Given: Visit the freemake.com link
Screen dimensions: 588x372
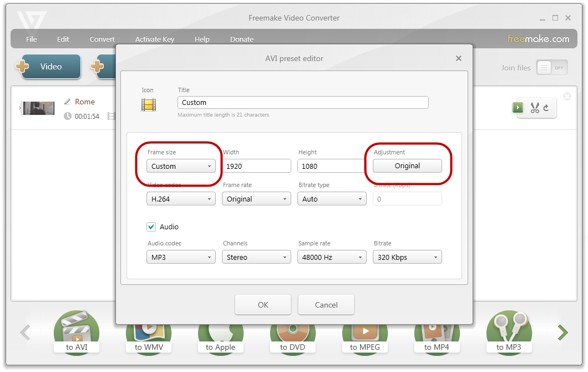Looking at the screenshot, I should [538, 39].
